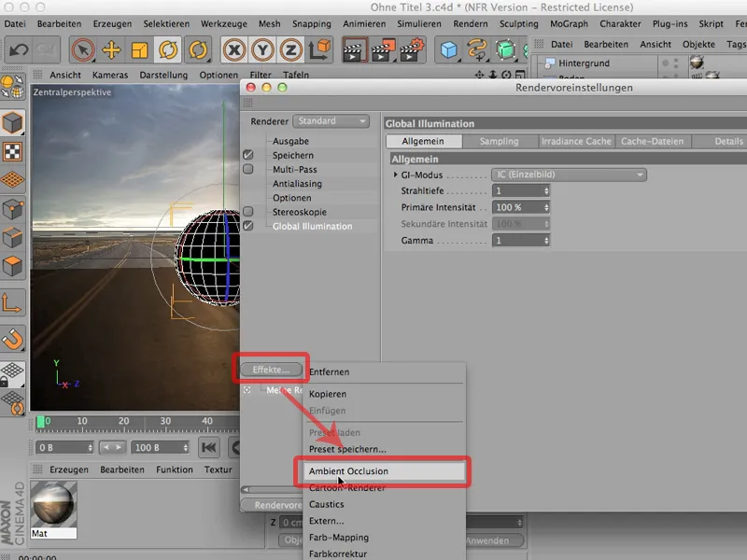The height and width of the screenshot is (560, 747).
Task: Click timeline marker at frame 20
Action: pos(124,422)
